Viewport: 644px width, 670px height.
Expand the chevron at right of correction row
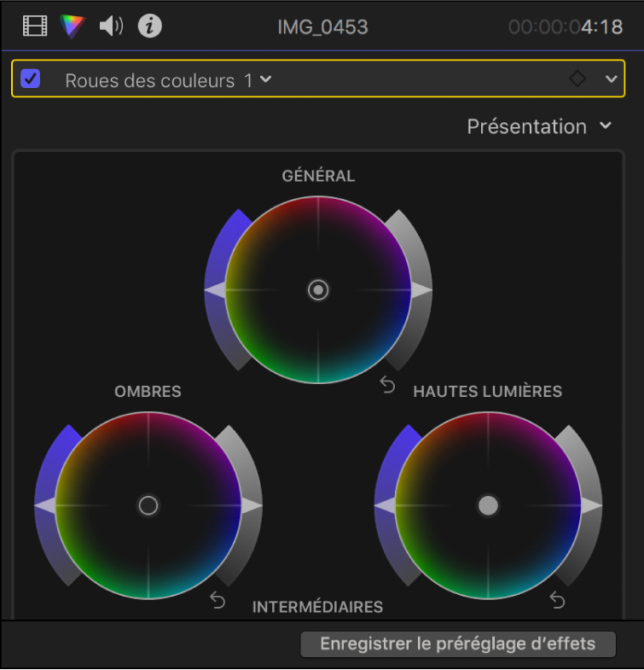(611, 79)
